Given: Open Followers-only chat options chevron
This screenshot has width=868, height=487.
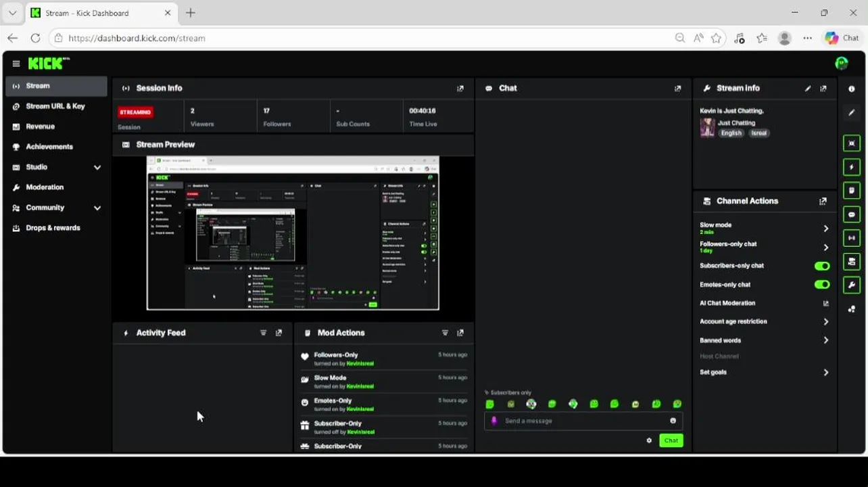Looking at the screenshot, I should (x=825, y=248).
